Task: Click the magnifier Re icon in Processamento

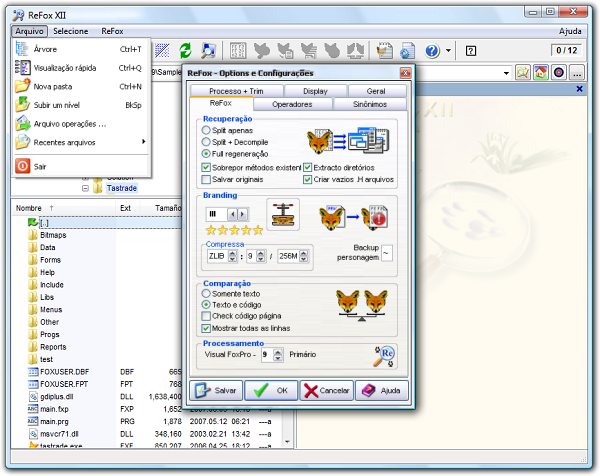Action: (x=385, y=356)
